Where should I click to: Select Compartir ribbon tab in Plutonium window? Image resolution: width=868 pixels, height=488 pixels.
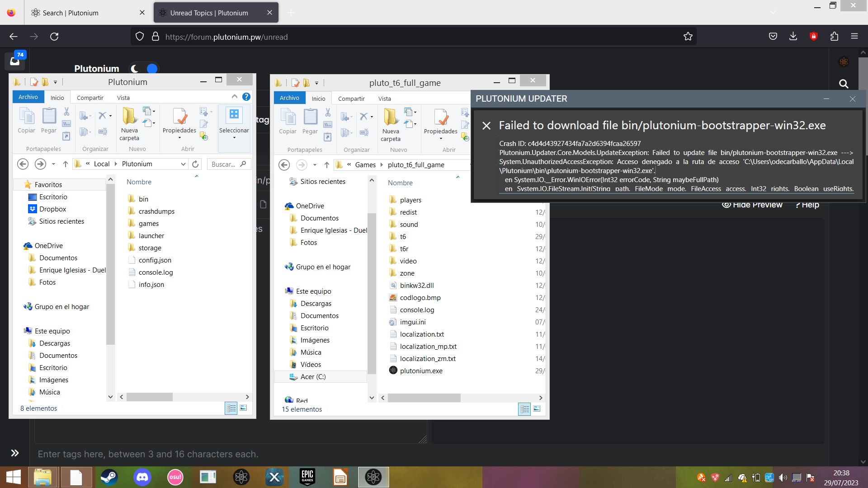90,98
